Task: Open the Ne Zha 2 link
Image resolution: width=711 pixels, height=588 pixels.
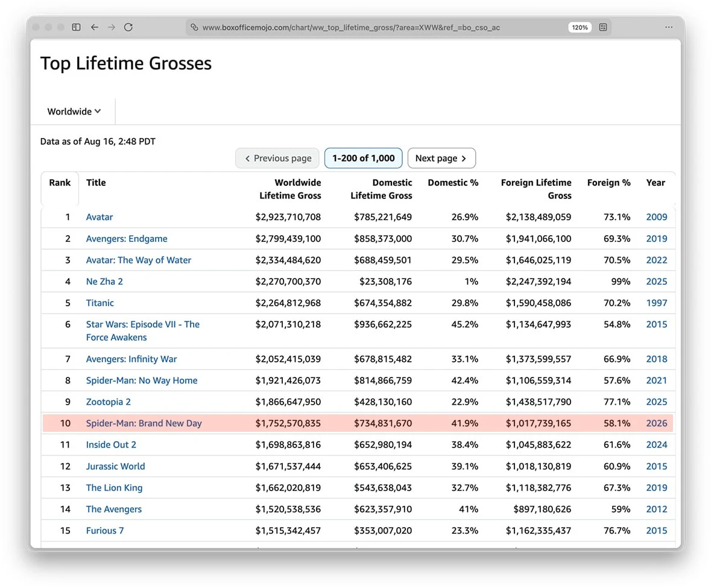Action: [x=104, y=282]
